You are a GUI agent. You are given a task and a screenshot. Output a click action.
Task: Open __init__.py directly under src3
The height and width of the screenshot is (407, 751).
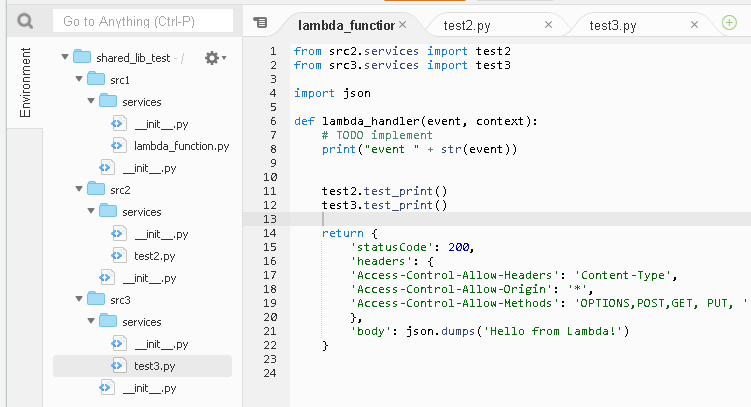click(x=149, y=389)
